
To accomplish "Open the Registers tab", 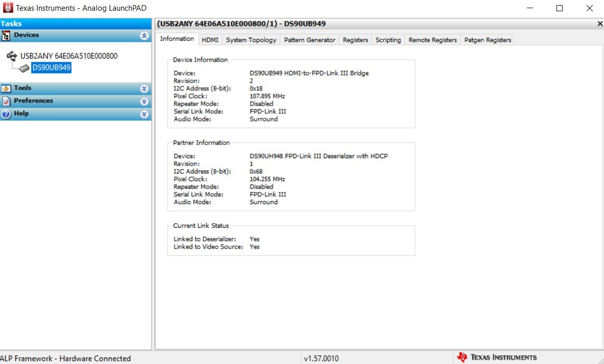I will coord(355,40).
